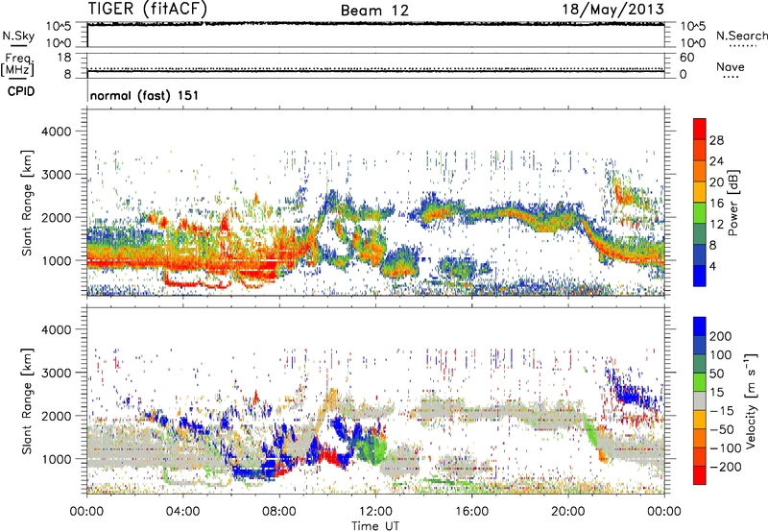This screenshot has width=768, height=532.
Task: Click the "28" power colorbar label
Action: (x=716, y=140)
